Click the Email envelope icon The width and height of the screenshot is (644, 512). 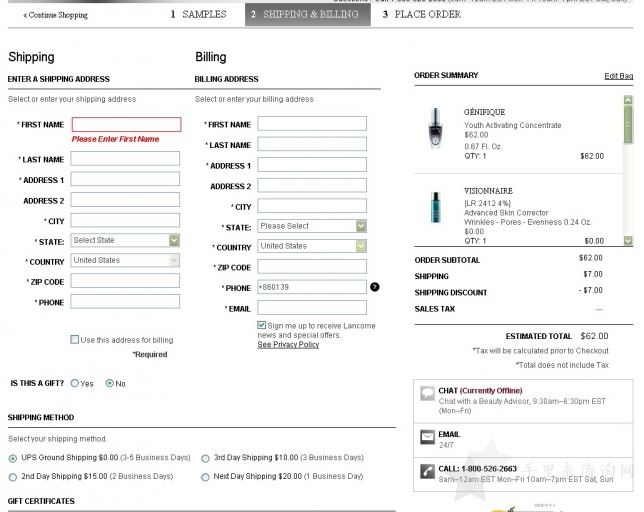[427, 437]
